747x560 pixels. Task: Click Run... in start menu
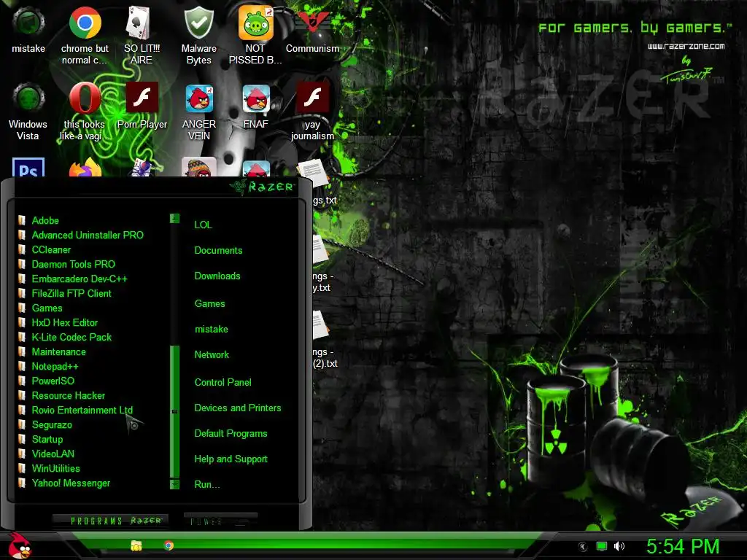pyautogui.click(x=206, y=485)
